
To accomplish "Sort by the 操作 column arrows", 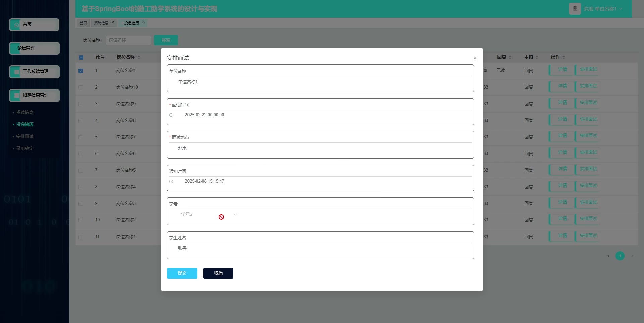I will point(563,57).
